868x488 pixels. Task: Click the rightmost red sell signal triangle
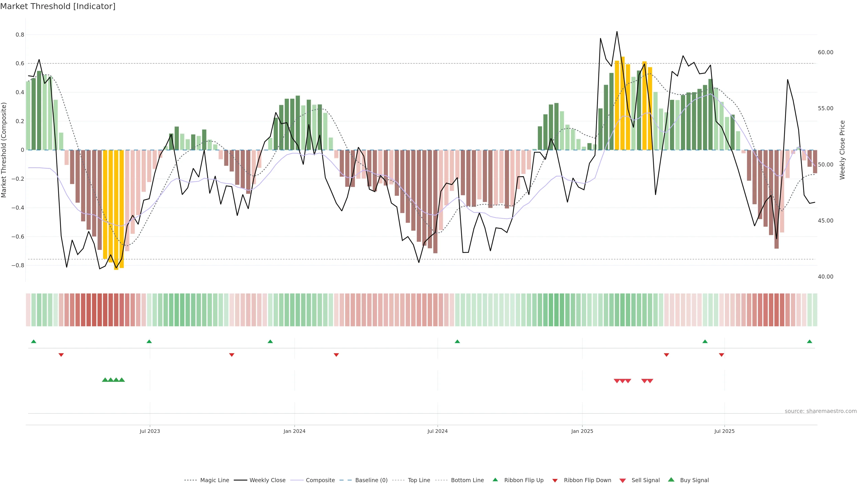(650, 381)
